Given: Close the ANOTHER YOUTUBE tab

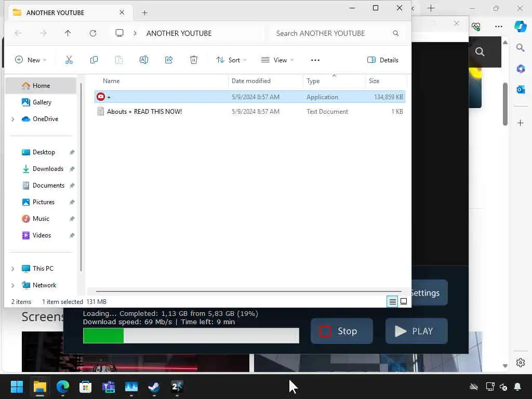Looking at the screenshot, I should pos(122,12).
